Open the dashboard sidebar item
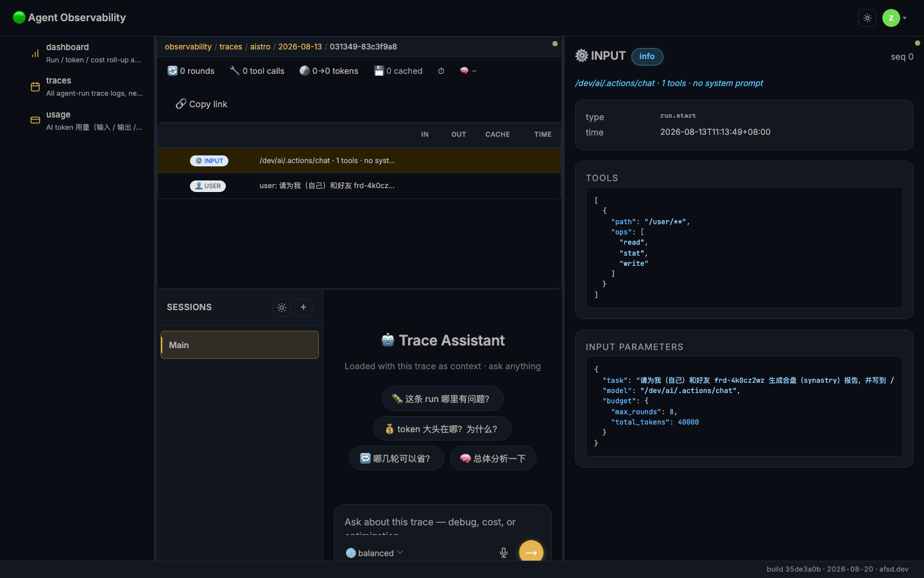Viewport: 924px width, 578px height. 86,53
